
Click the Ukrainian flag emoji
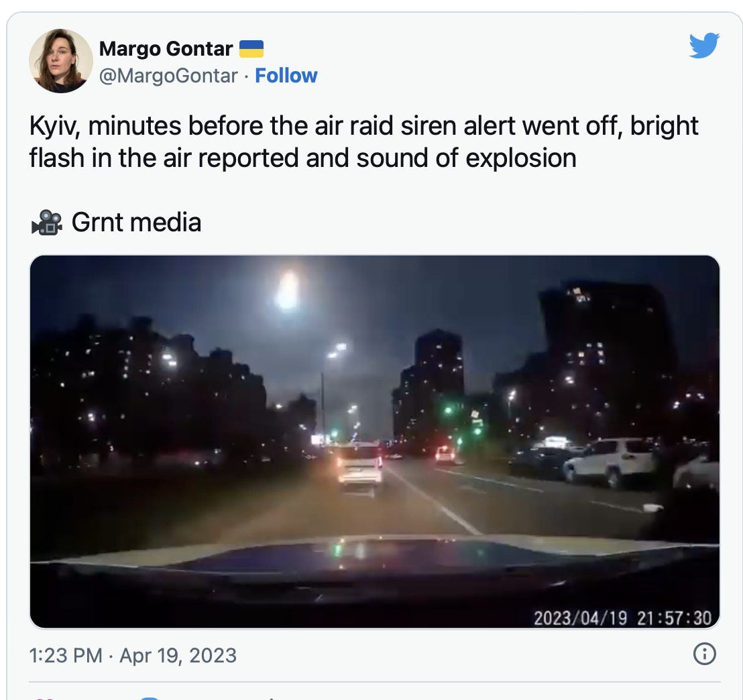click(251, 49)
